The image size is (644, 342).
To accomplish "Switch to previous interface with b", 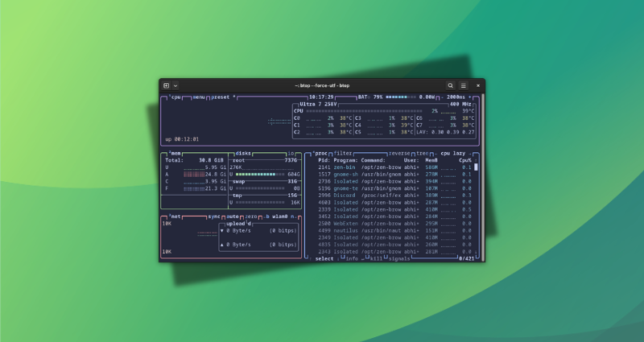I will [x=266, y=216].
